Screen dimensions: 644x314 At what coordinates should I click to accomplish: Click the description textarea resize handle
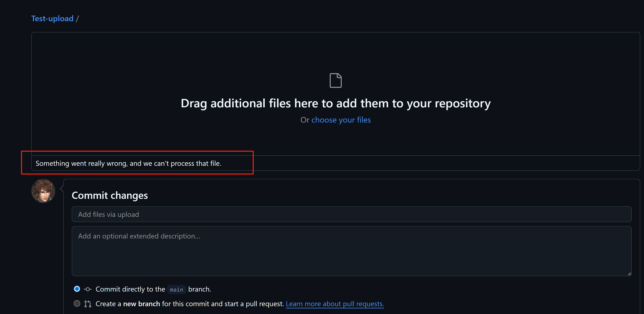click(629, 274)
